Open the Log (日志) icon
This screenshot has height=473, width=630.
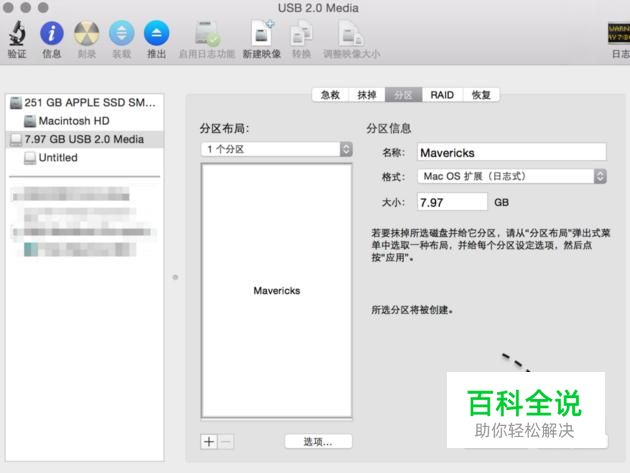[619, 33]
